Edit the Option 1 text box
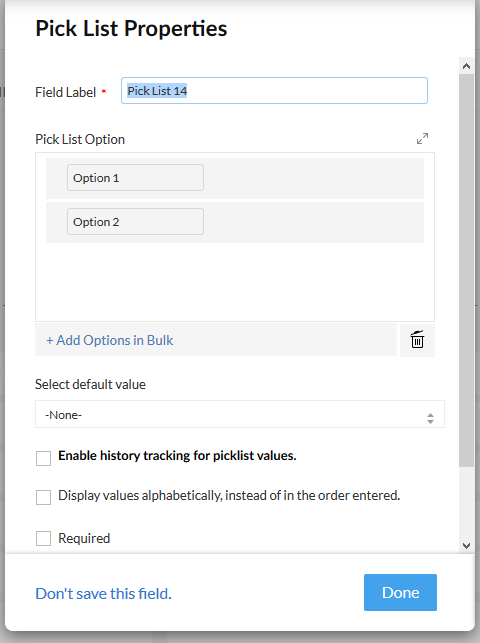Viewport: 480px width, 643px height. tap(135, 178)
